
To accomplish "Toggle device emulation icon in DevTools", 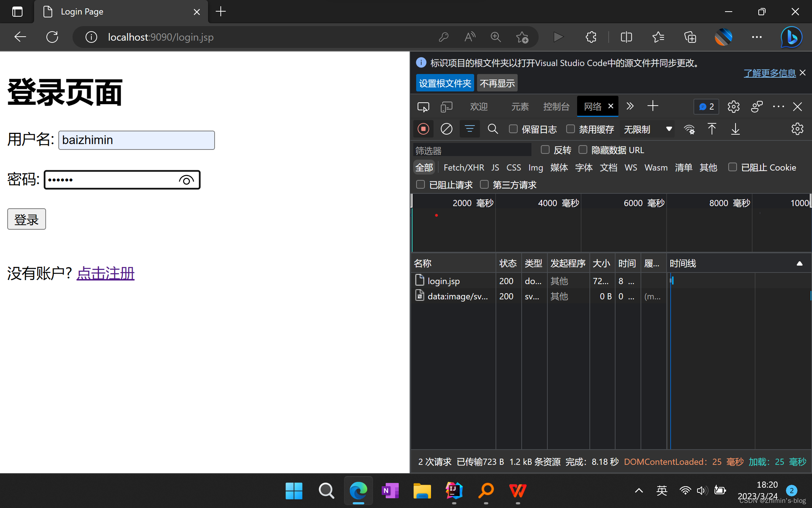I will coord(446,107).
